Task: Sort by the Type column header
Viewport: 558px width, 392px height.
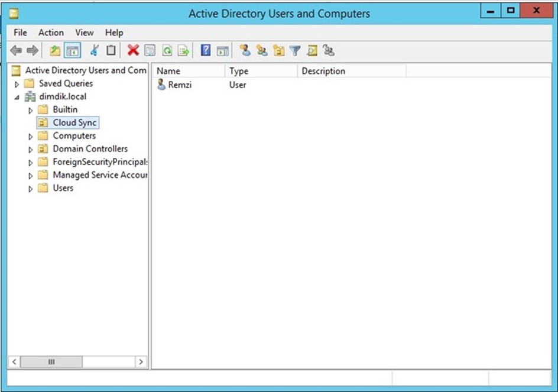Action: pos(261,71)
